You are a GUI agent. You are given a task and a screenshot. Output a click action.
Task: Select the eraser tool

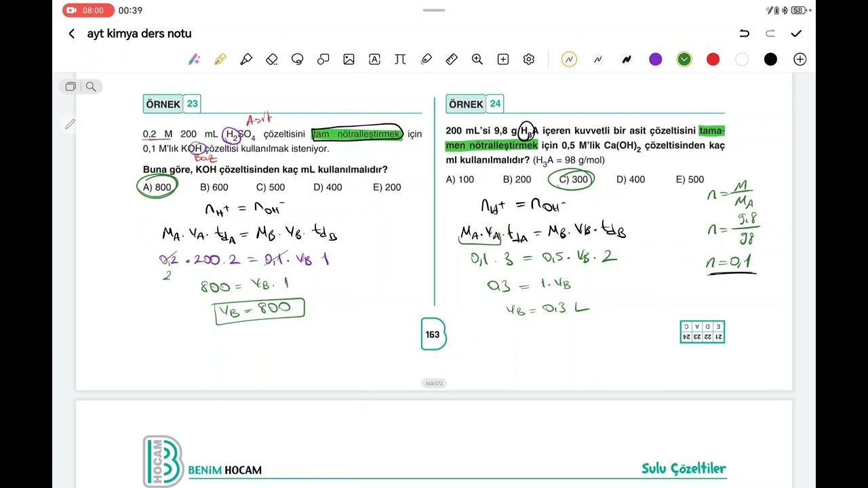coord(272,60)
